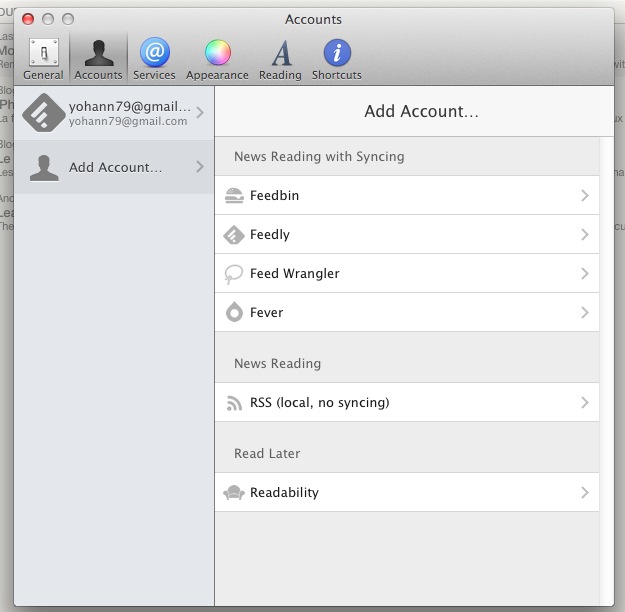This screenshot has width=625, height=612.
Task: Choose RSS (local, no syncing) option
Action: click(x=319, y=403)
